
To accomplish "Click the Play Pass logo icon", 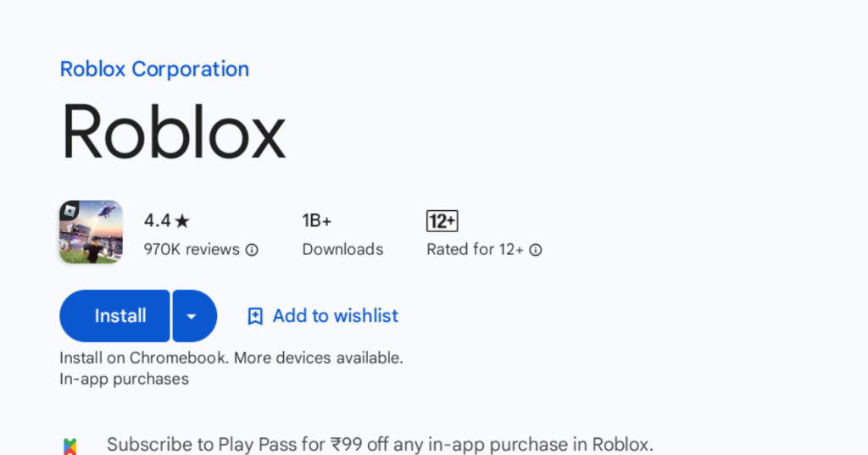I will (x=70, y=445).
